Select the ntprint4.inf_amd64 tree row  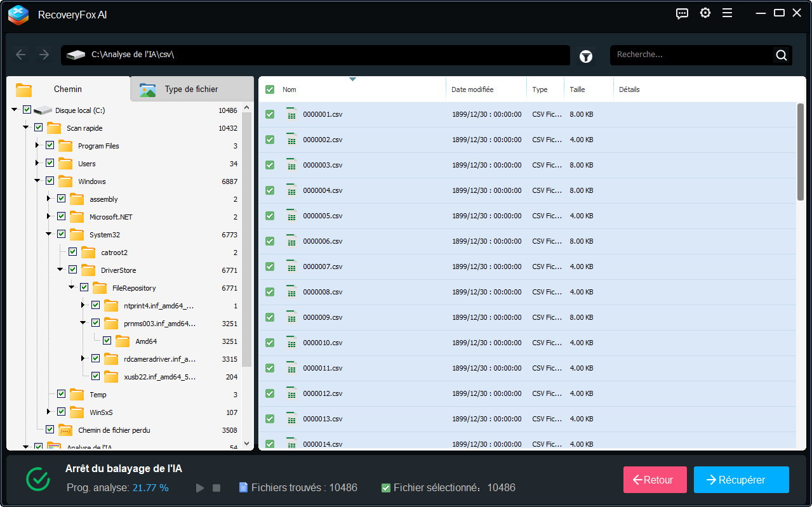pyautogui.click(x=160, y=306)
